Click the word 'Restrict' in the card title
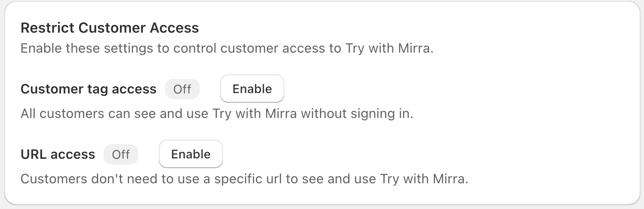The image size is (644, 209). click(47, 28)
